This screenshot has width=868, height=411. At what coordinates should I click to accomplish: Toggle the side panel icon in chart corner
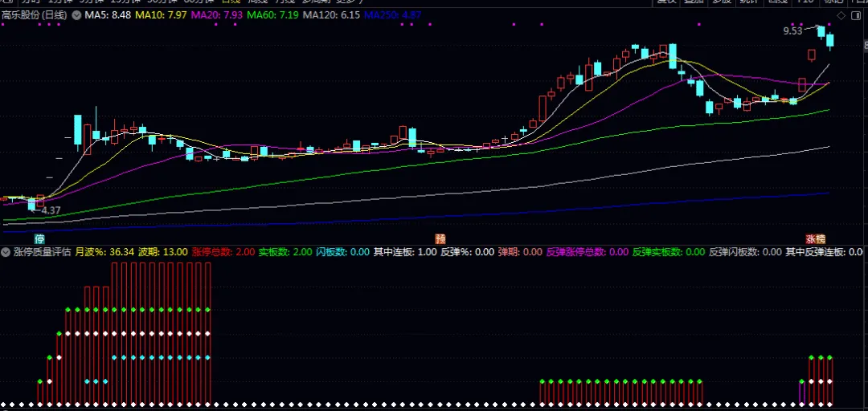coord(856,16)
